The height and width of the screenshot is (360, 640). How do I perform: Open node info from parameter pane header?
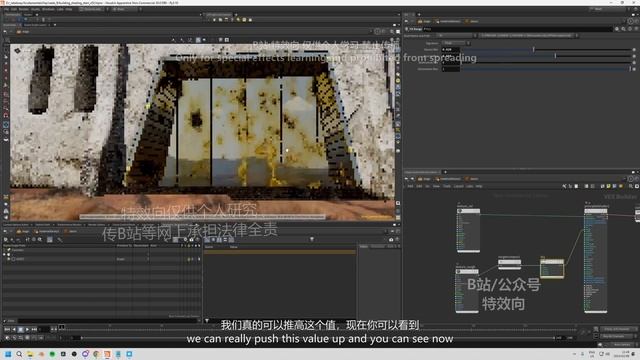[x=630, y=29]
